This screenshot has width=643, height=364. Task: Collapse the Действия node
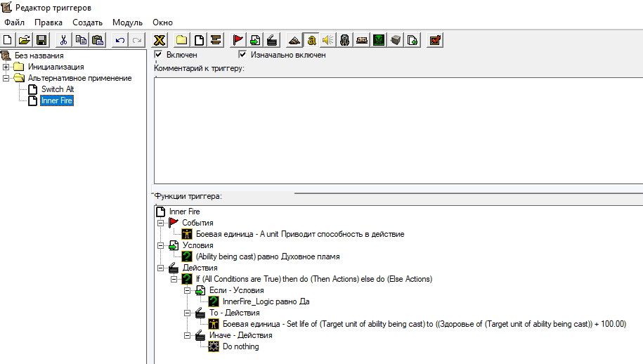click(160, 268)
